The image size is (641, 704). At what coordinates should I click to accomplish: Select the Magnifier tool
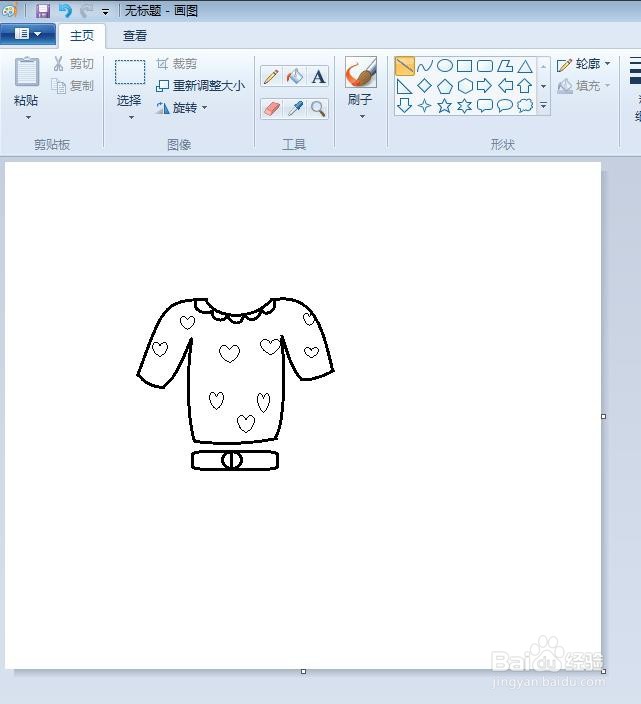click(x=318, y=109)
